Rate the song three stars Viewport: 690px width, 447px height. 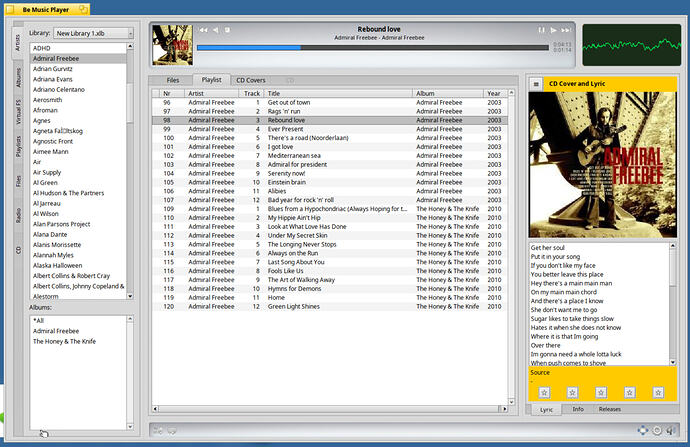pyautogui.click(x=601, y=392)
